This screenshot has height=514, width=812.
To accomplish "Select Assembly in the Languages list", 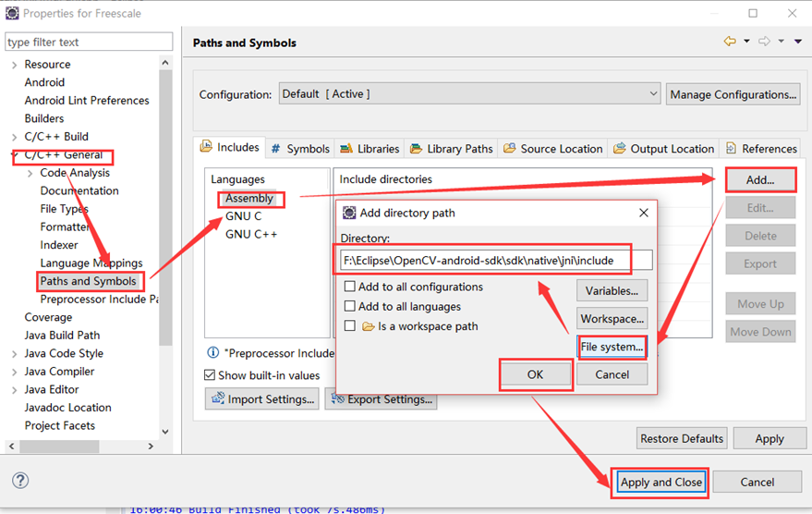I will pyautogui.click(x=249, y=199).
